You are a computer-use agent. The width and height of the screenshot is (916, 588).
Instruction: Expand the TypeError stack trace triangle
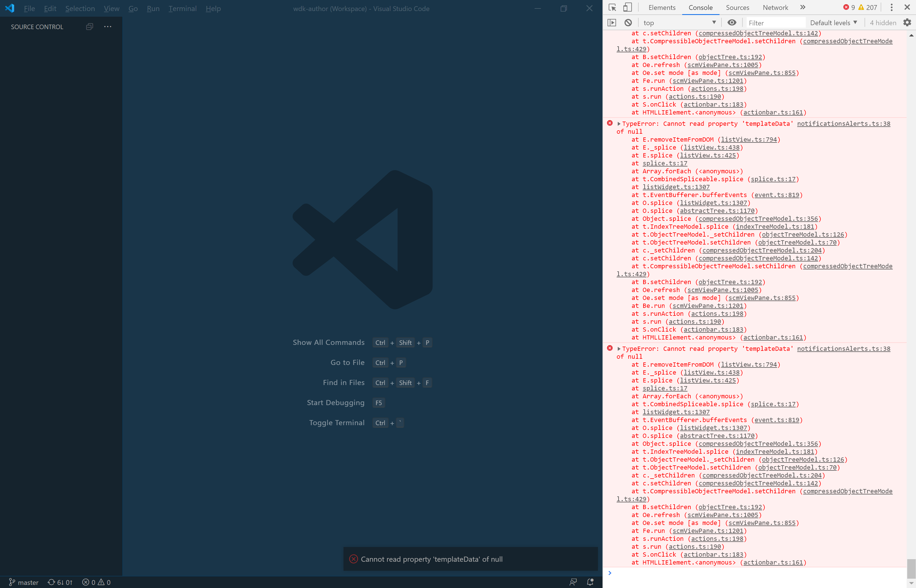click(619, 123)
